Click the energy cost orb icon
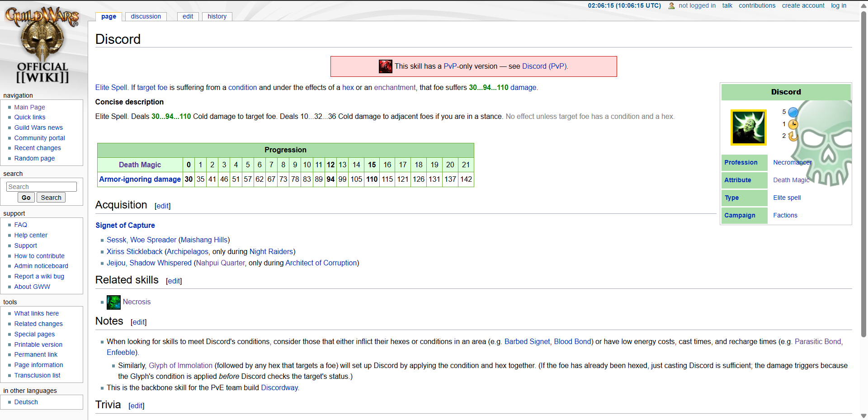This screenshot has height=420, width=868. coord(793,112)
